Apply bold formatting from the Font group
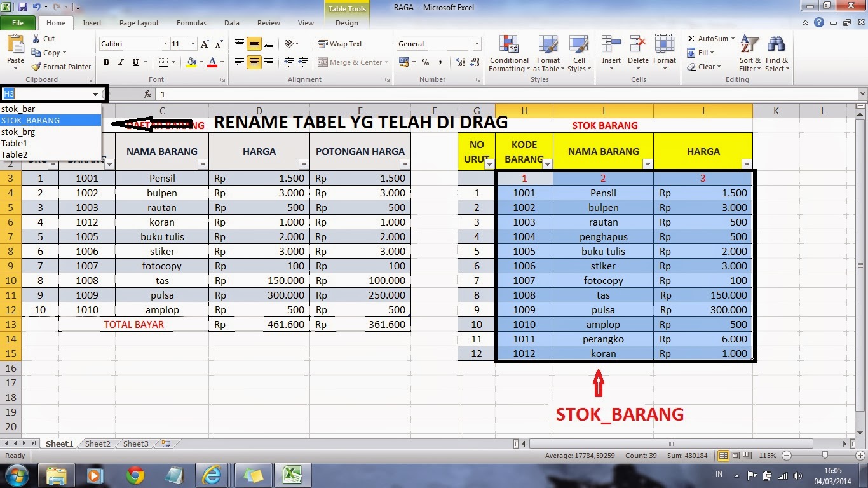This screenshot has width=868, height=488. 106,62
